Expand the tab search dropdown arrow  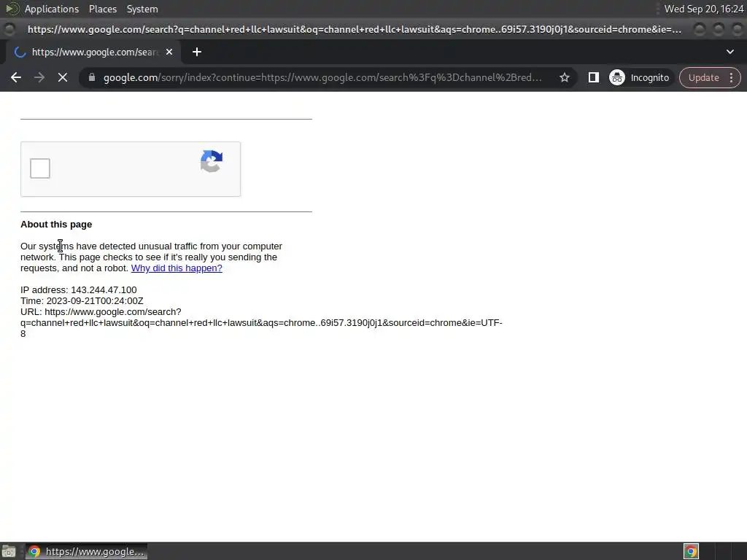tap(729, 52)
